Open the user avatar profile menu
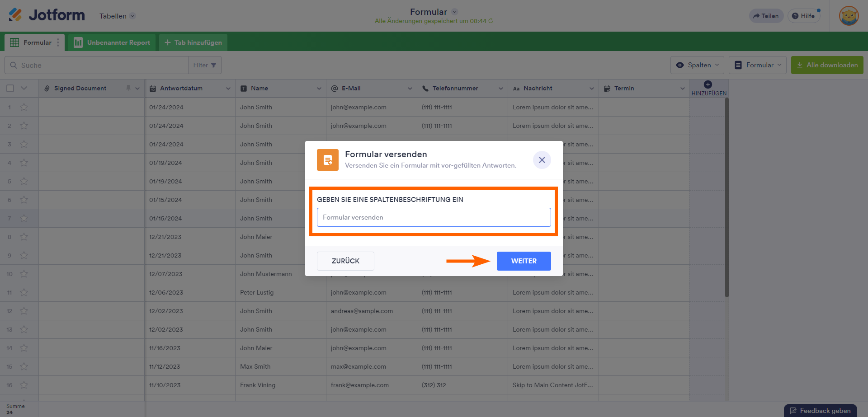868x417 pixels. point(849,16)
